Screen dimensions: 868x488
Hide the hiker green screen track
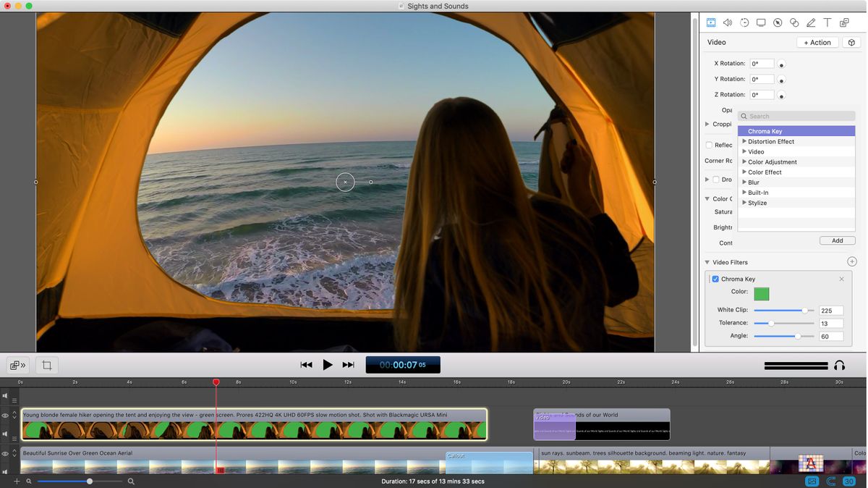[x=5, y=416]
